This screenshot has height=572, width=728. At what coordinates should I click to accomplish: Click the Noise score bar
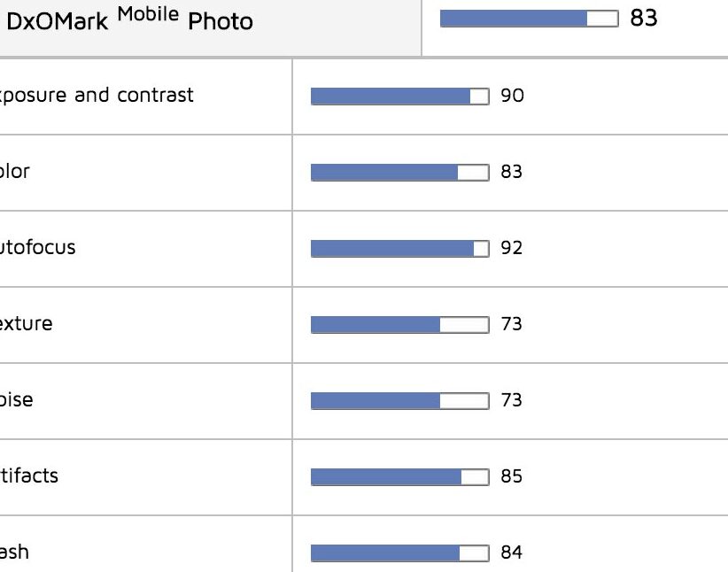[x=399, y=401]
